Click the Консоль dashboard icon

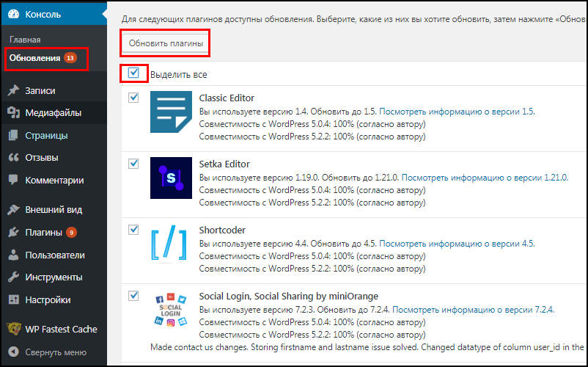tap(13, 14)
